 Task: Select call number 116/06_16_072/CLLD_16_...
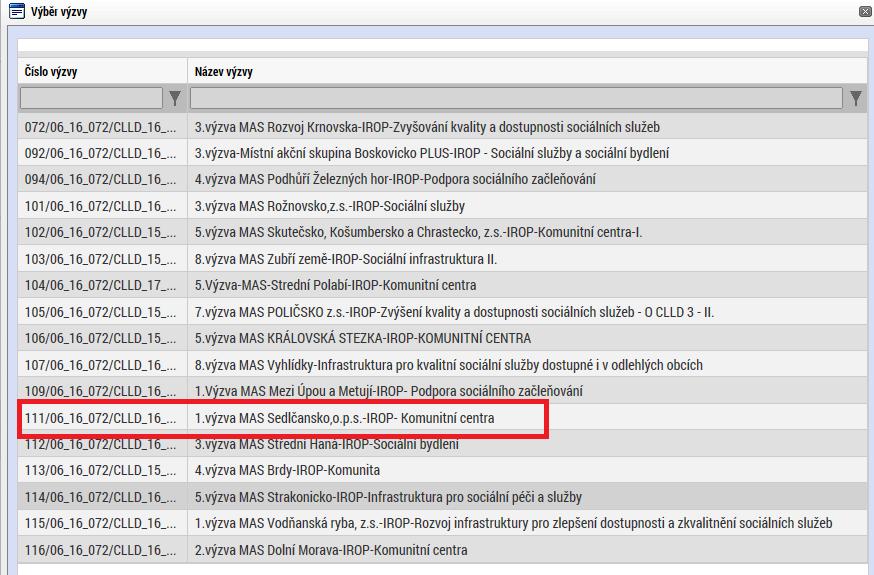pos(100,550)
